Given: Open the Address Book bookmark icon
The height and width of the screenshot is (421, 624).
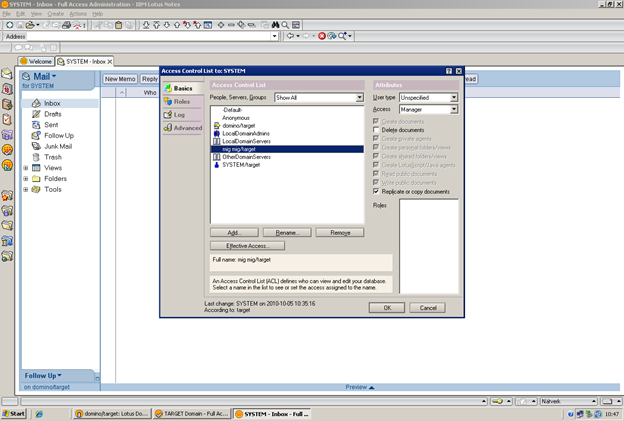Looking at the screenshot, I should point(7,104).
